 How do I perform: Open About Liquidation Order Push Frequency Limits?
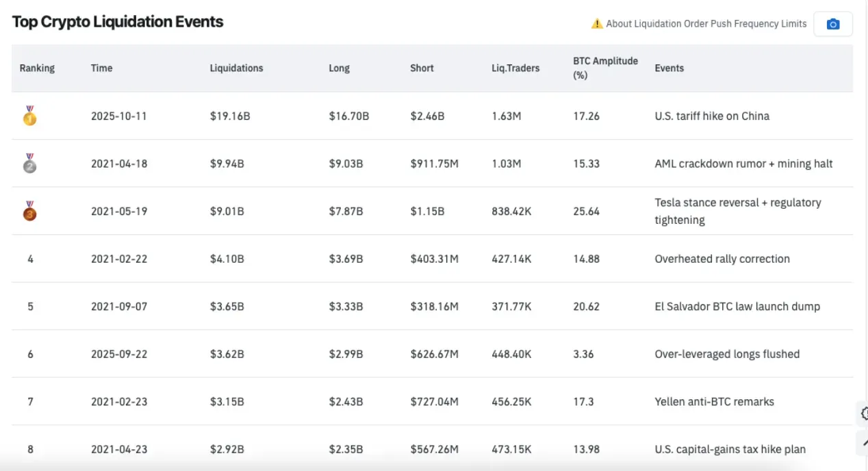coord(706,24)
